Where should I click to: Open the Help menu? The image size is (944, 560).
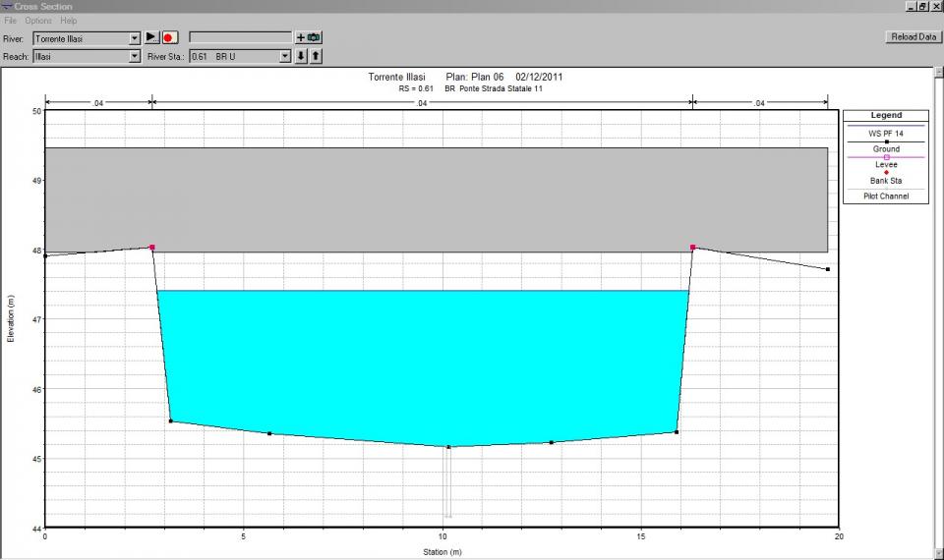pos(68,21)
